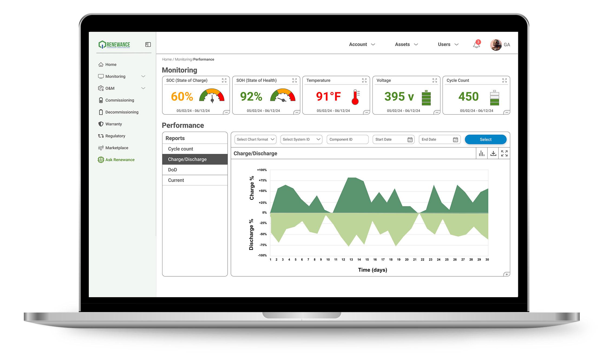Expand the Temperature card fullscreen icon

click(x=364, y=81)
